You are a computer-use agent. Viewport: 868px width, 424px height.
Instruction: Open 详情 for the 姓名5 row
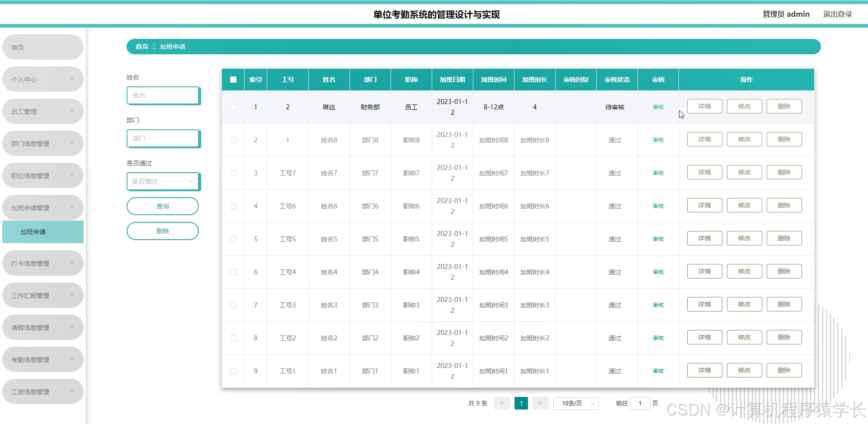pyautogui.click(x=704, y=238)
